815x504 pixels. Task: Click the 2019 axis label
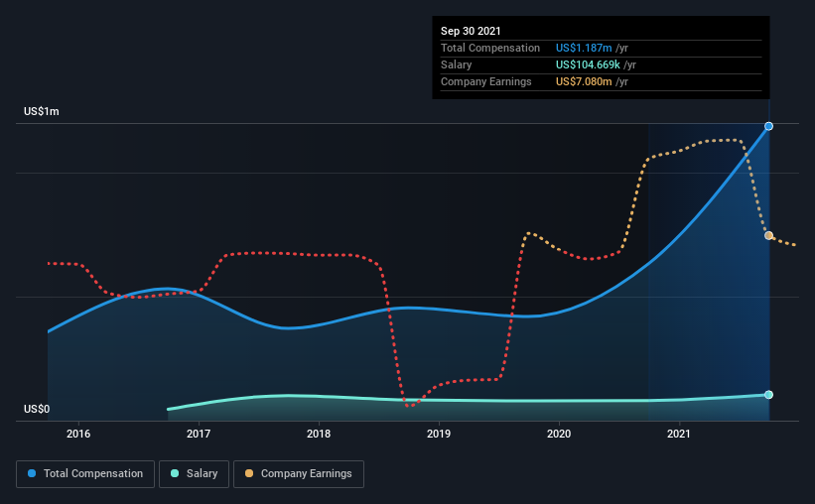(x=439, y=434)
